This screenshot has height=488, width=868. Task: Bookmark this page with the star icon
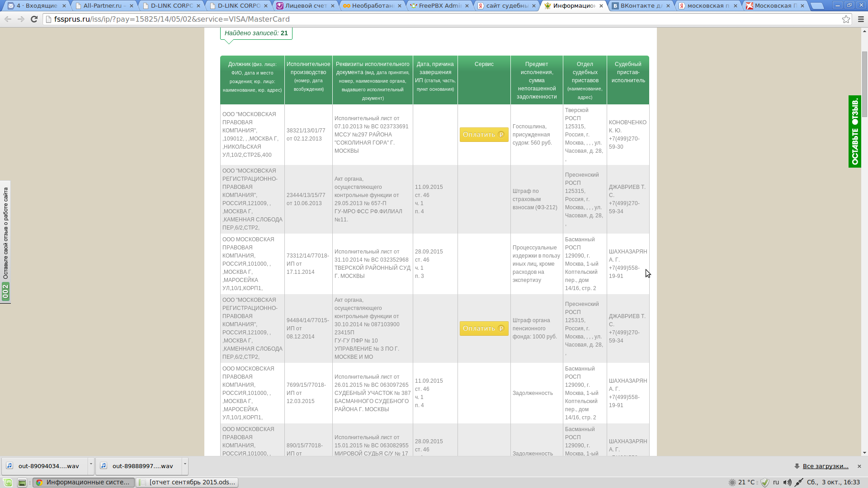(x=846, y=19)
